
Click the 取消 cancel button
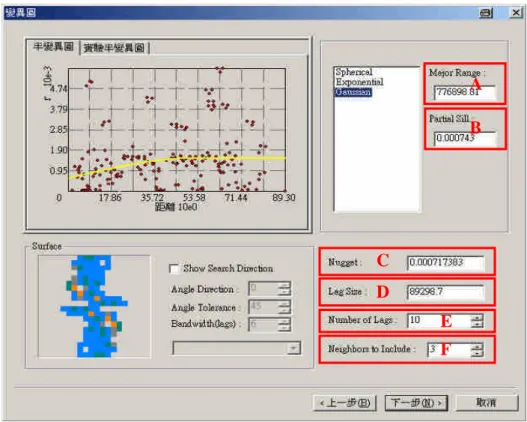[x=487, y=403]
